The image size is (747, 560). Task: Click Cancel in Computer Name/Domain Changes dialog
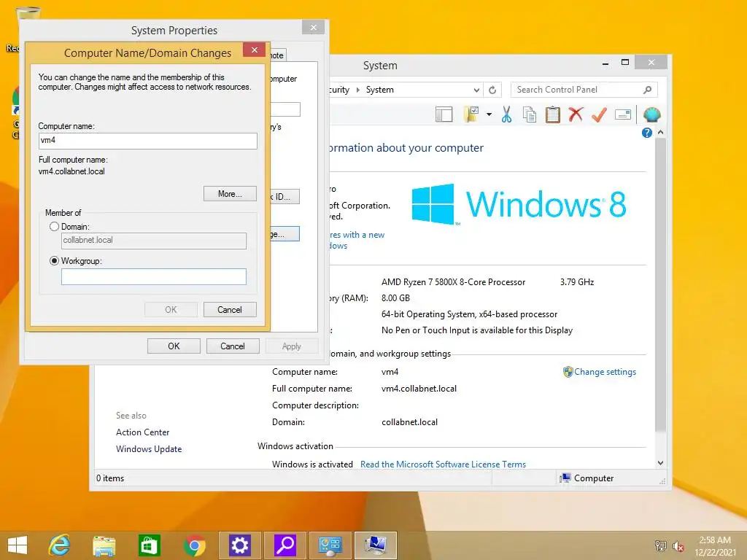click(x=230, y=309)
